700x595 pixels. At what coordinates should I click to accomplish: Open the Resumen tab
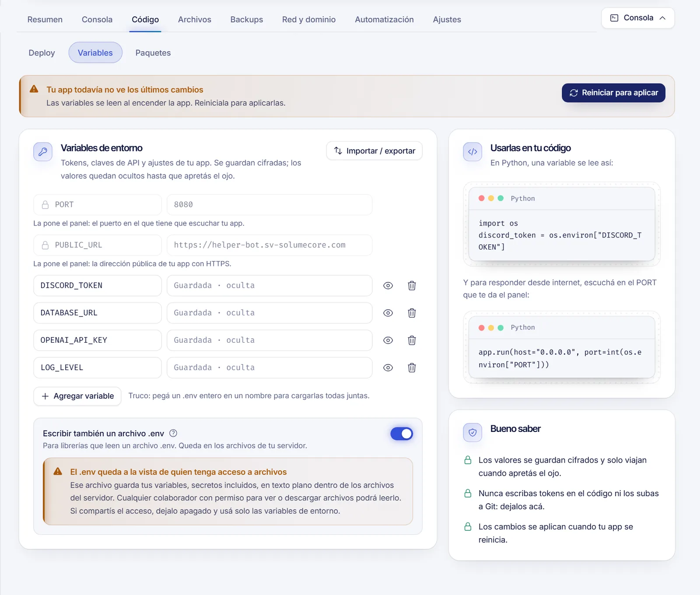tap(45, 20)
